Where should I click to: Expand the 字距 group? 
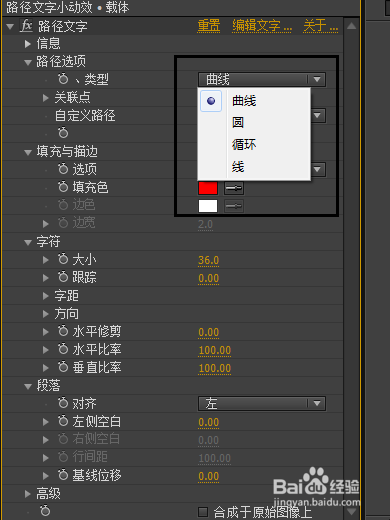[46, 296]
